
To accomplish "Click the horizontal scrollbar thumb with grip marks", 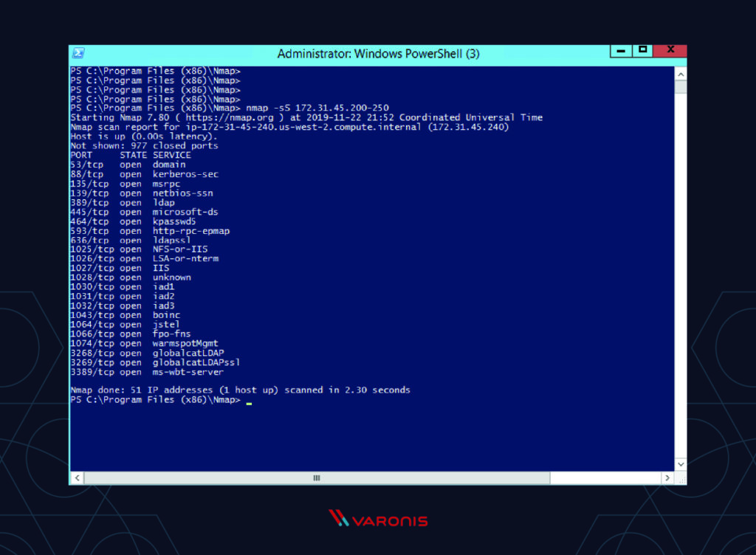I will (316, 478).
